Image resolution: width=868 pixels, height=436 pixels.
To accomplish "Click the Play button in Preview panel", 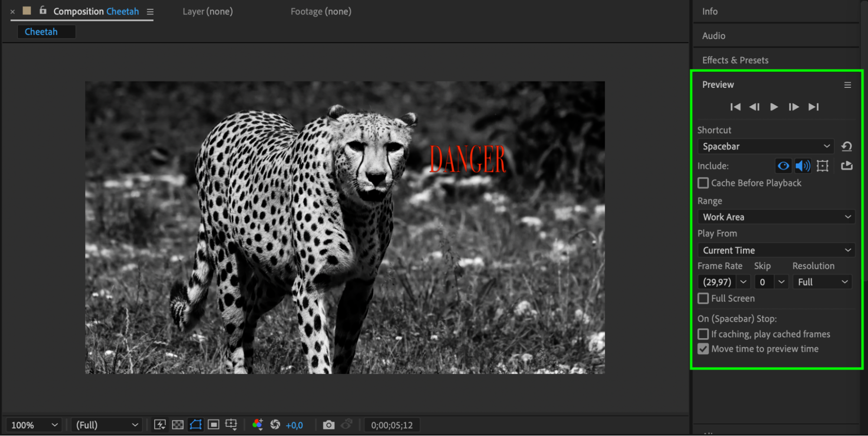I will click(774, 107).
